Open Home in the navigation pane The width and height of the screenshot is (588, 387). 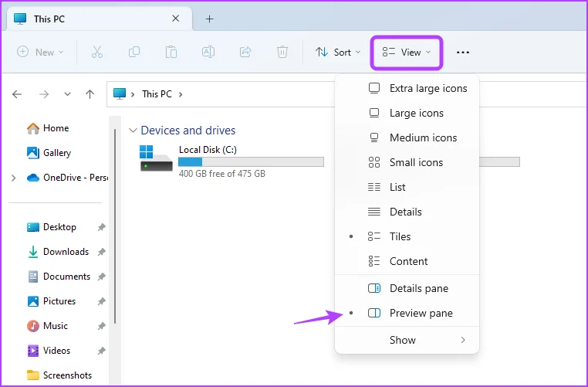tap(48, 128)
